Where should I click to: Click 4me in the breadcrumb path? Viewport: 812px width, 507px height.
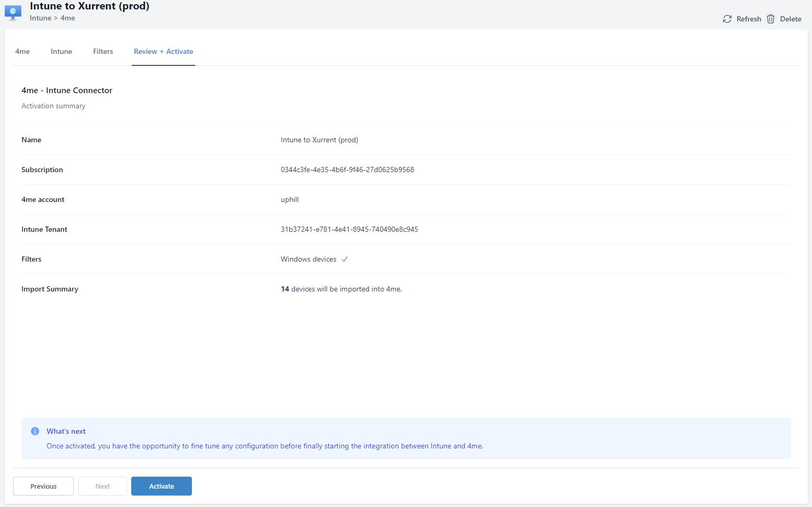coord(68,18)
